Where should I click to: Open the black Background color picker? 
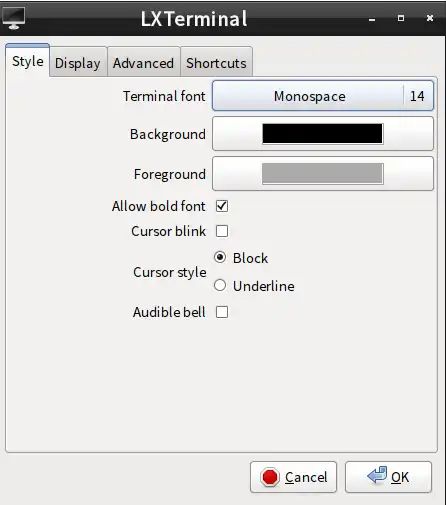tap(323, 134)
